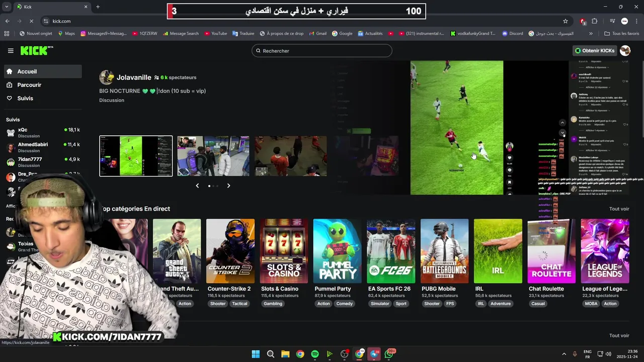Open Jolavanille streamer name link

click(x=134, y=77)
